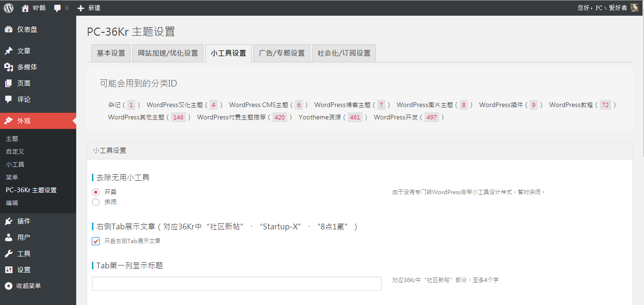Click the plus icon for 新建
This screenshot has width=644, height=305.
[x=80, y=8]
